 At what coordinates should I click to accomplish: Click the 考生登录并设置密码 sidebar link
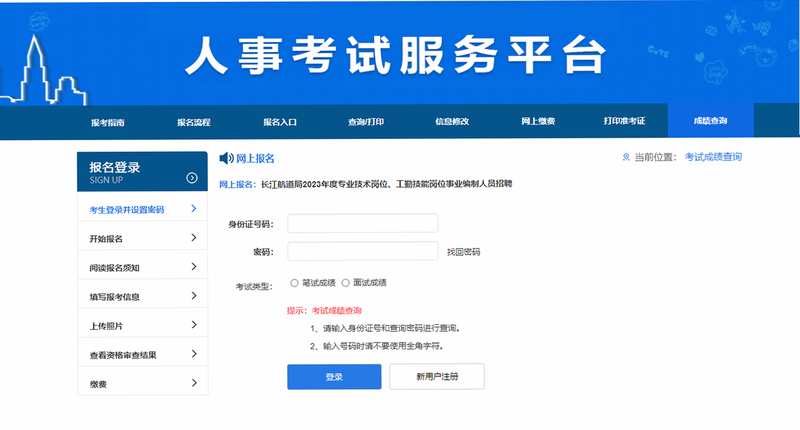(x=127, y=210)
